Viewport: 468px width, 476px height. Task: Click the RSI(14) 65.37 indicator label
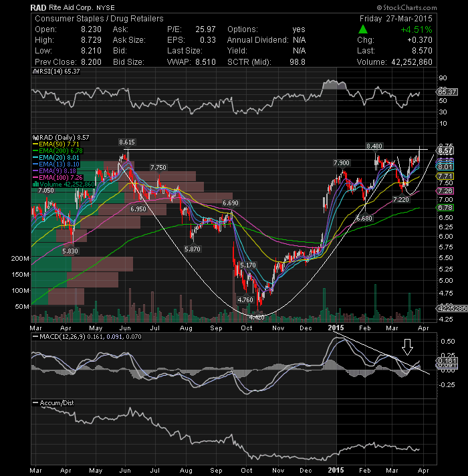point(56,72)
